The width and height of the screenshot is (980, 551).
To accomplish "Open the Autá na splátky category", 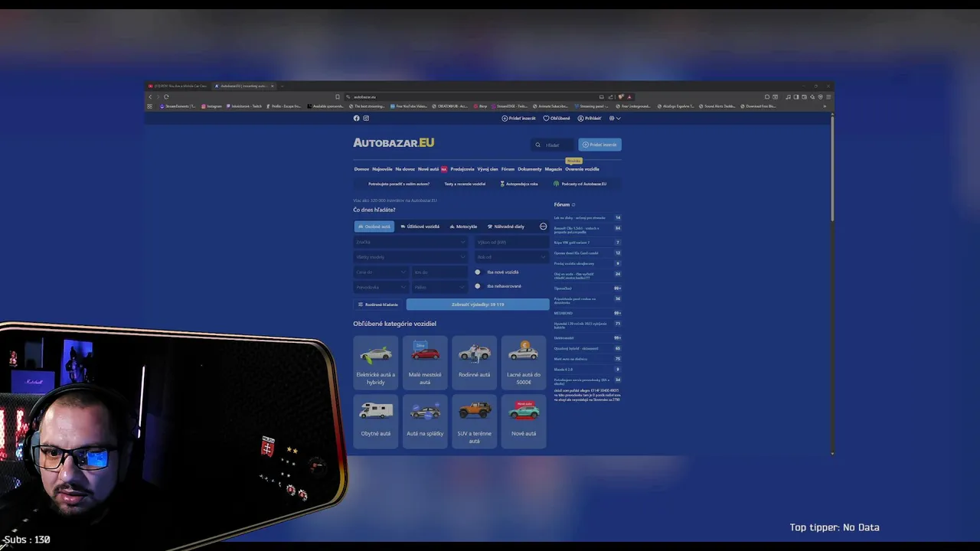I will [x=425, y=421].
